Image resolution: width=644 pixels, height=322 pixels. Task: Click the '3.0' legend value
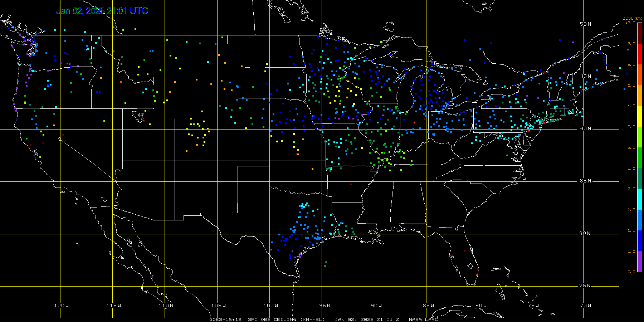click(631, 147)
